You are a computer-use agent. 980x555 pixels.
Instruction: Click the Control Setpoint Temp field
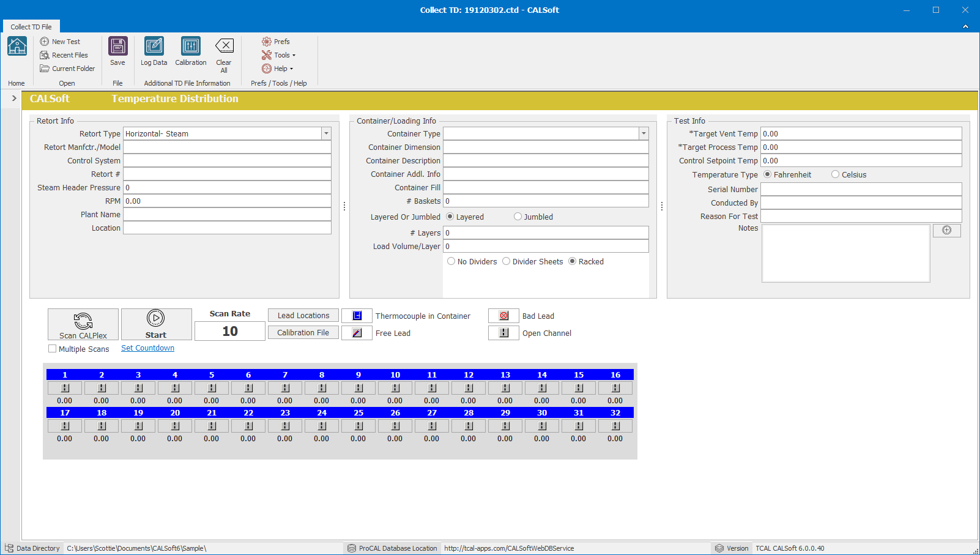[x=861, y=160]
